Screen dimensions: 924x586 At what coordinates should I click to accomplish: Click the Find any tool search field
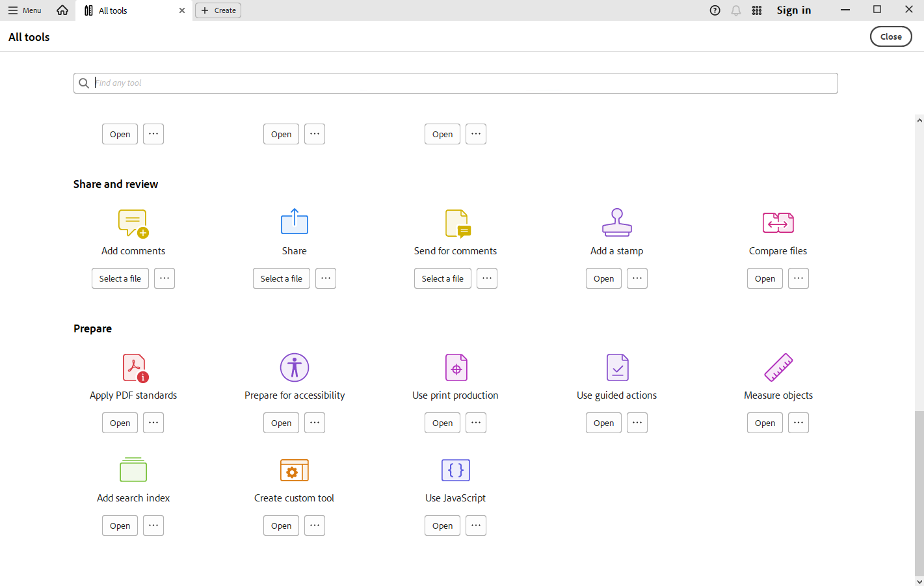[x=455, y=83]
